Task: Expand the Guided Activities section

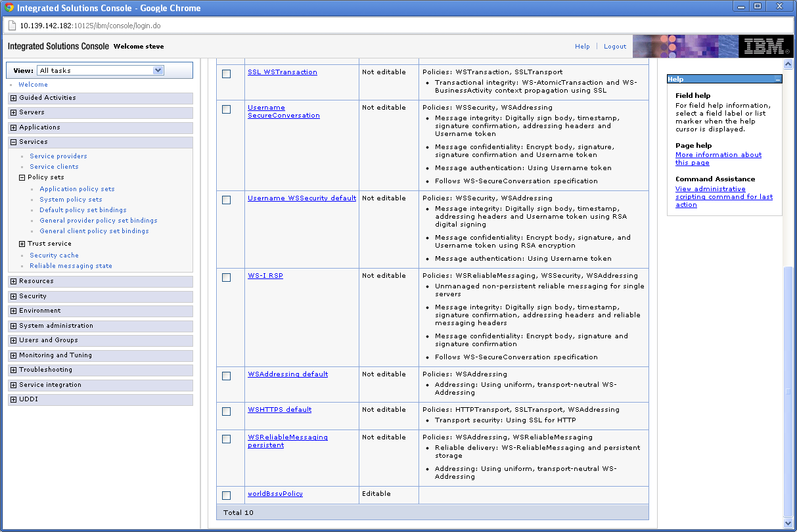Action: pyautogui.click(x=13, y=98)
